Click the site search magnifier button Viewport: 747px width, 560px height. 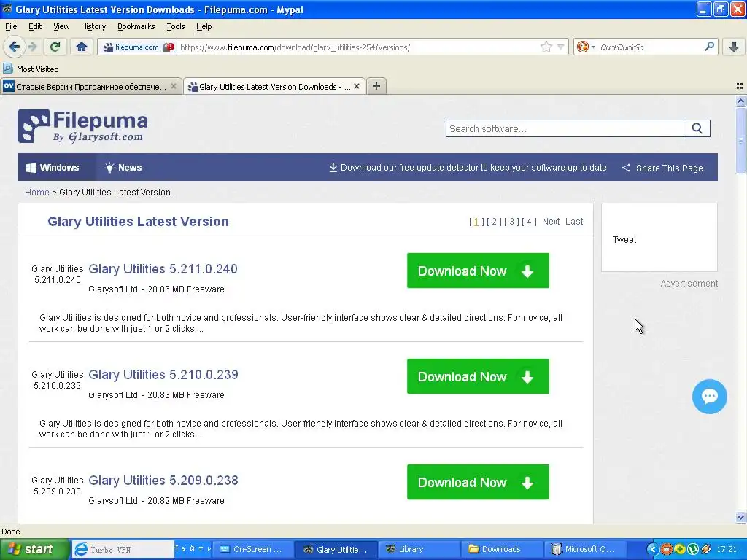point(697,128)
